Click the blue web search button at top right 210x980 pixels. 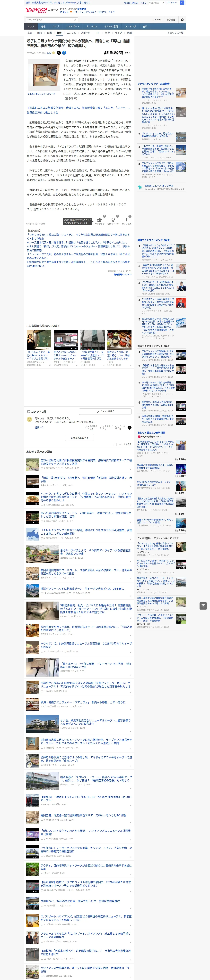pyautogui.click(x=182, y=3)
